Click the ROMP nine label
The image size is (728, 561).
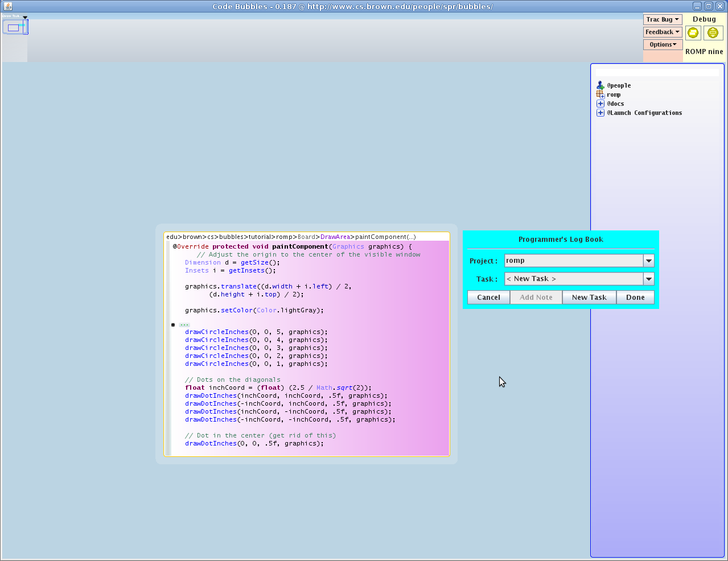tap(704, 51)
